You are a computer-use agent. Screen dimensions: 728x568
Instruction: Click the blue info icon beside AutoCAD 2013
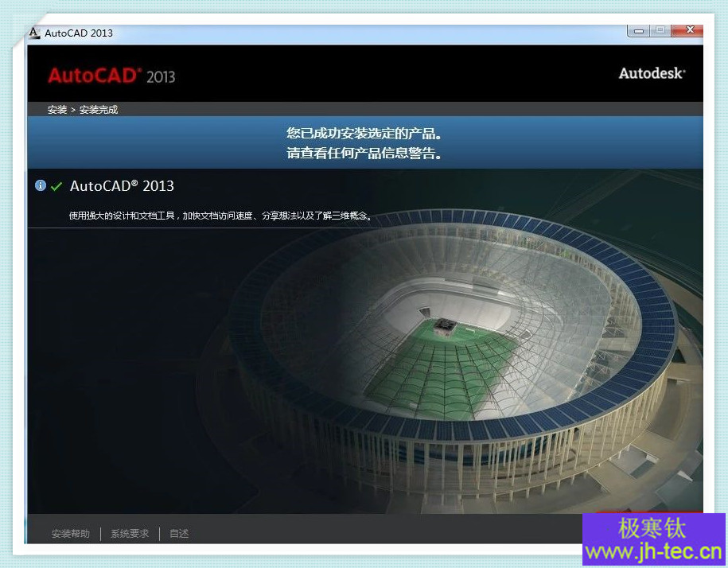41,185
